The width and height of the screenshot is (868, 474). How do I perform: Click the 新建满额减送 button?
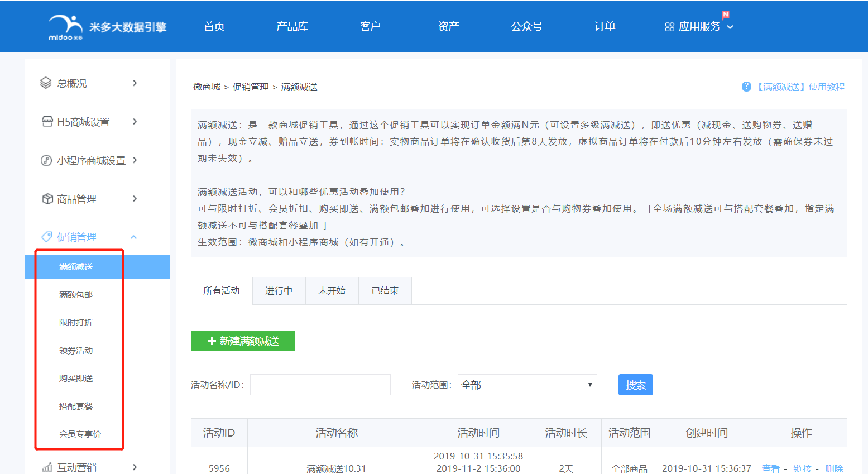[x=243, y=341]
